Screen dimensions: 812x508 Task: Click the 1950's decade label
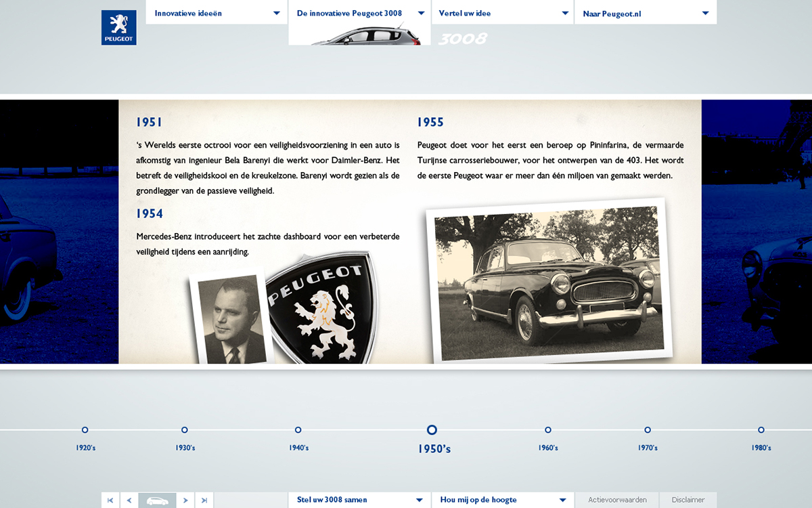point(434,448)
